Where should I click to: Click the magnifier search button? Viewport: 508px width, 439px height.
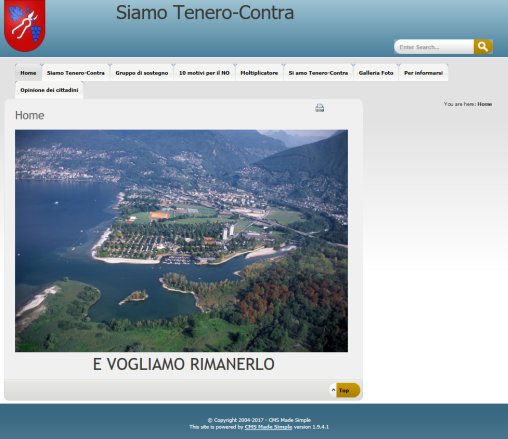[x=483, y=47]
